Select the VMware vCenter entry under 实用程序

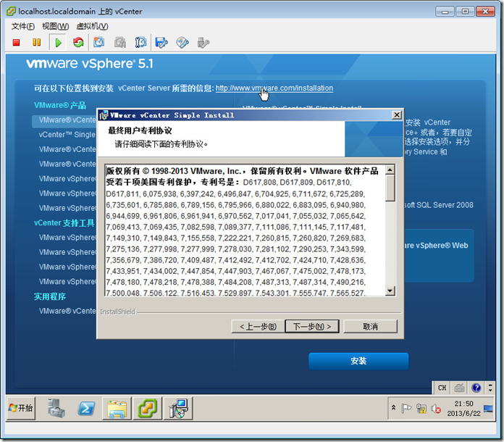click(x=67, y=311)
